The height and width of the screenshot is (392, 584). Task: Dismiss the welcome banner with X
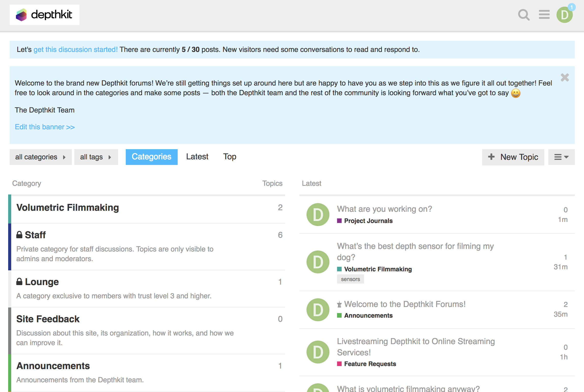[565, 77]
